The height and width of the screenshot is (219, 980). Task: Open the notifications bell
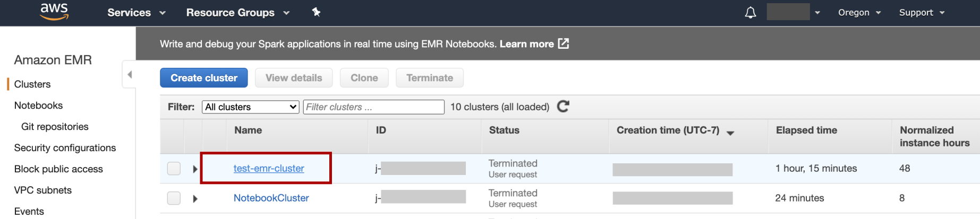750,13
